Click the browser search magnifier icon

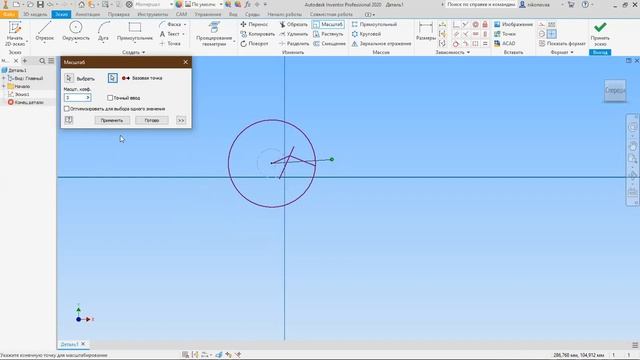[42, 61]
